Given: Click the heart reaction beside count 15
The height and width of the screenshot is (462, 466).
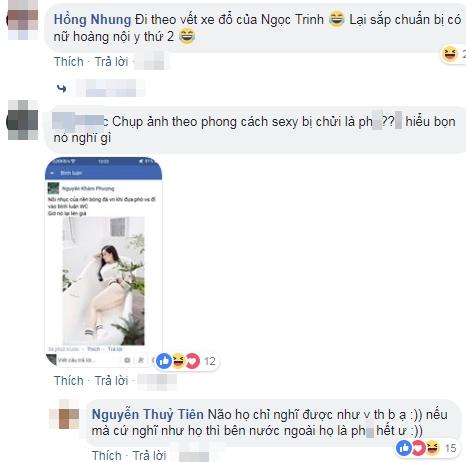Looking at the screenshot, I should tap(418, 448).
